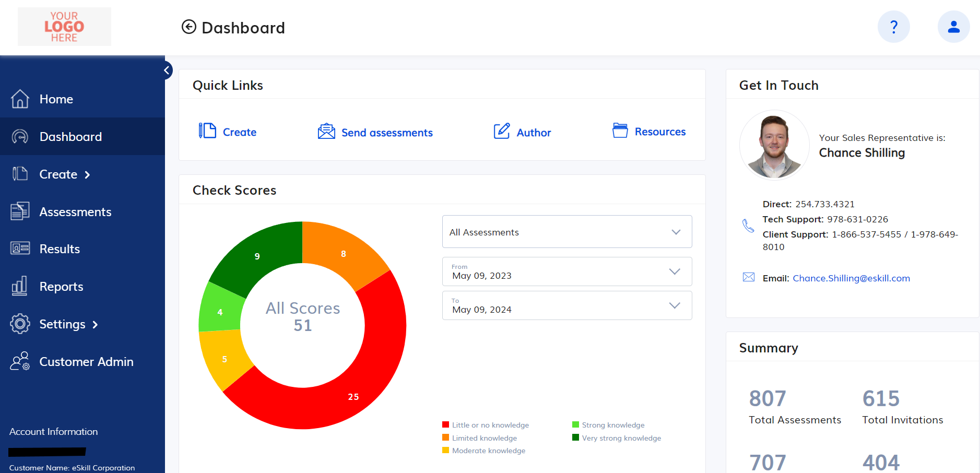Open the All Assessments dropdown
This screenshot has height=473, width=980.
(x=566, y=232)
